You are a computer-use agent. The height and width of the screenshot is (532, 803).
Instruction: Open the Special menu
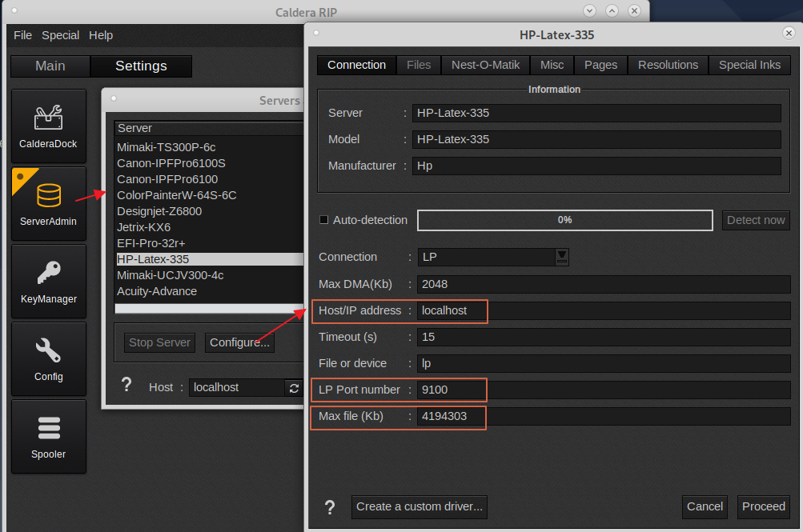(61, 35)
